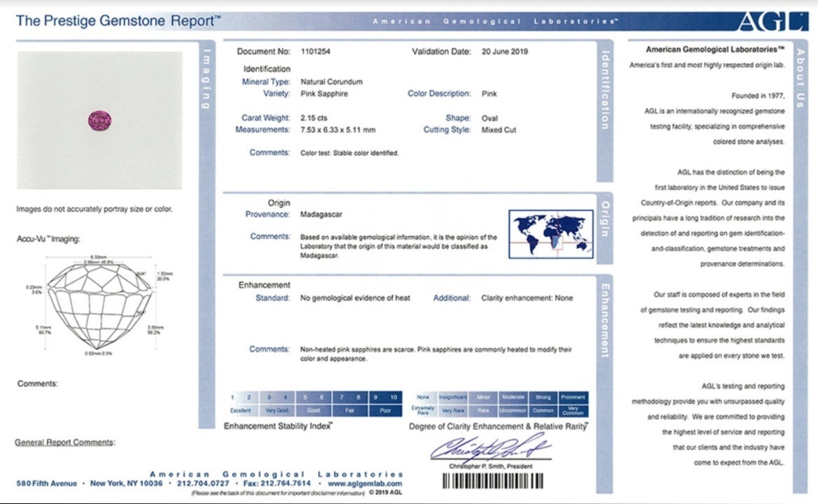This screenshot has height=504, width=818.
Task: Click the pink sapphire gemstone photo
Action: [x=99, y=120]
